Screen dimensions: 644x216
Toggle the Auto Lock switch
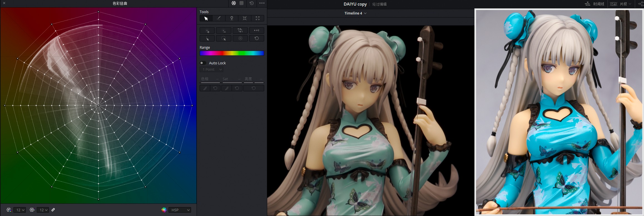[203, 63]
